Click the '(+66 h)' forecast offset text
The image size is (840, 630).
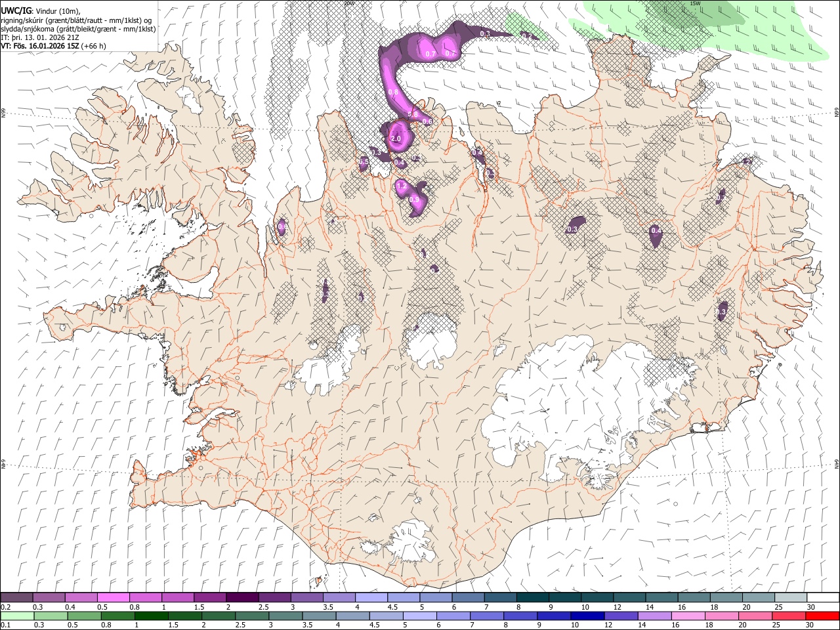94,46
